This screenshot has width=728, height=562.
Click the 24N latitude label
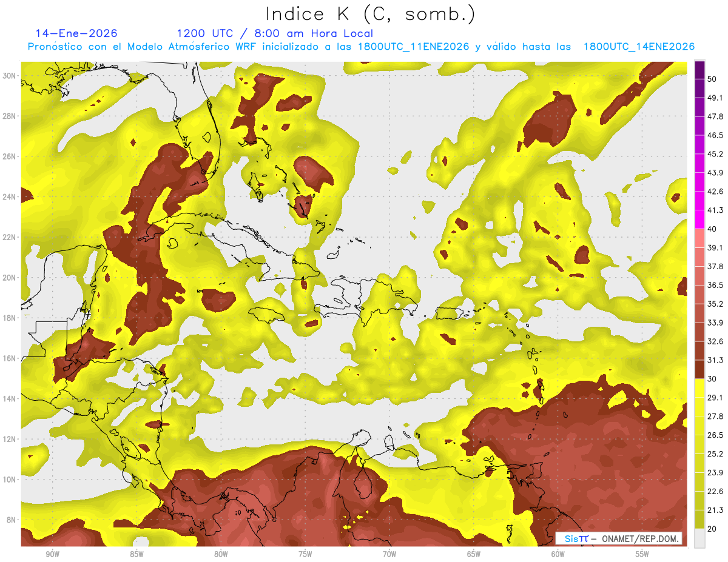coord(8,197)
